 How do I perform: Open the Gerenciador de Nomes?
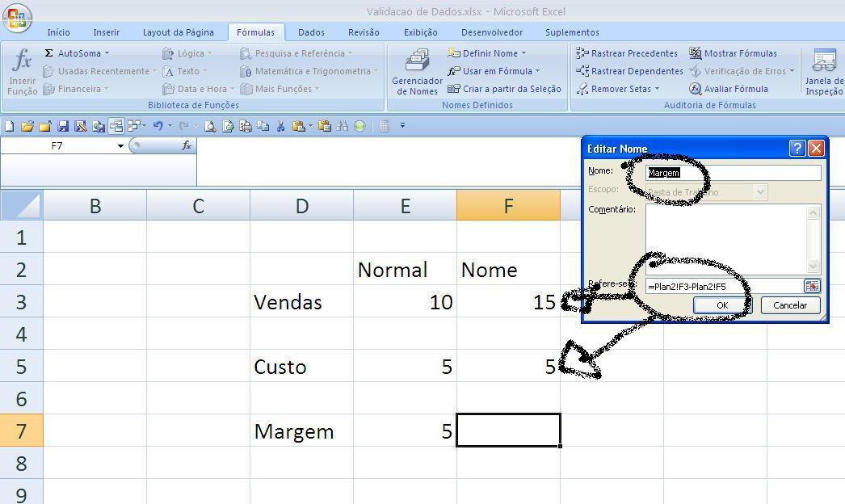[416, 73]
